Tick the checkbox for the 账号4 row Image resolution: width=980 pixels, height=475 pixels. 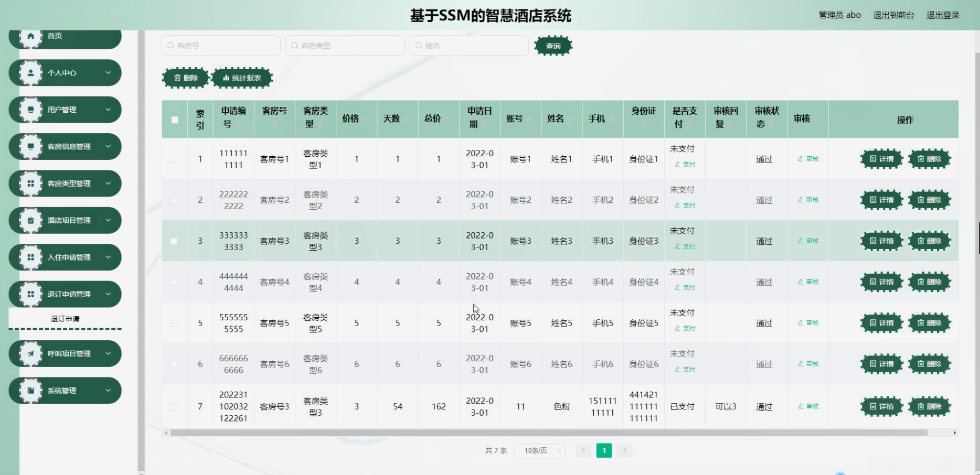pyautogui.click(x=174, y=282)
